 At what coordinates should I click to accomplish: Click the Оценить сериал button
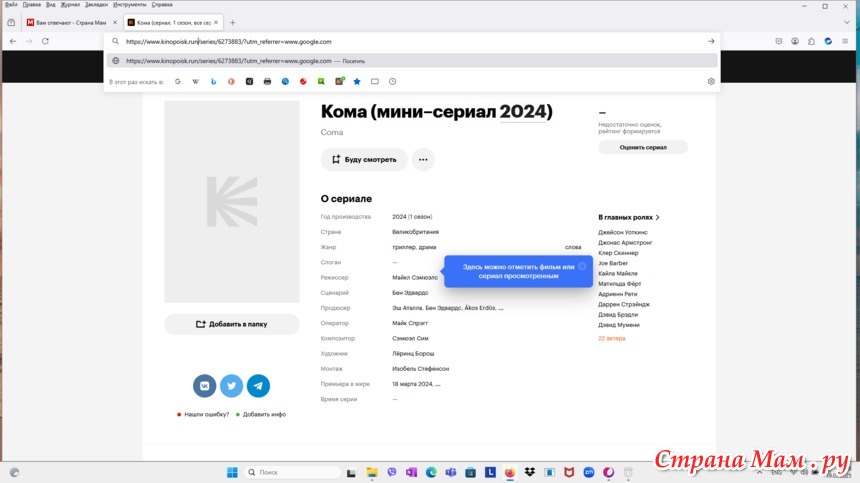click(643, 147)
